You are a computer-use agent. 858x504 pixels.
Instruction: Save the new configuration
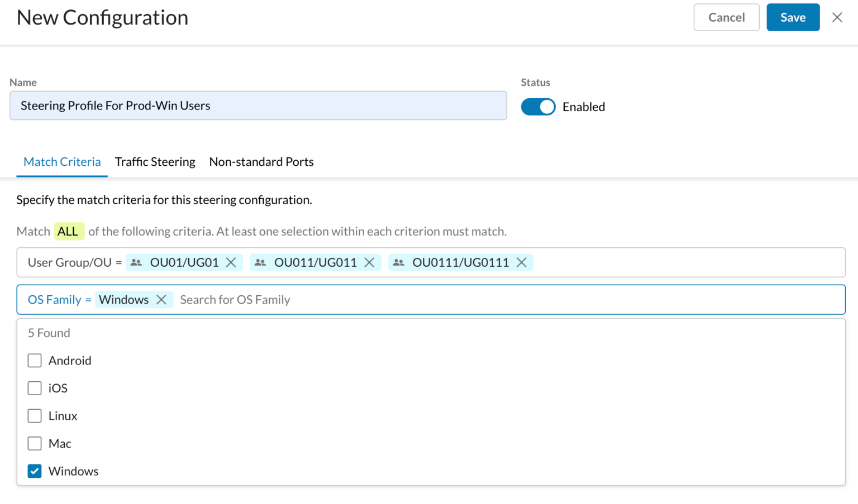pos(793,17)
